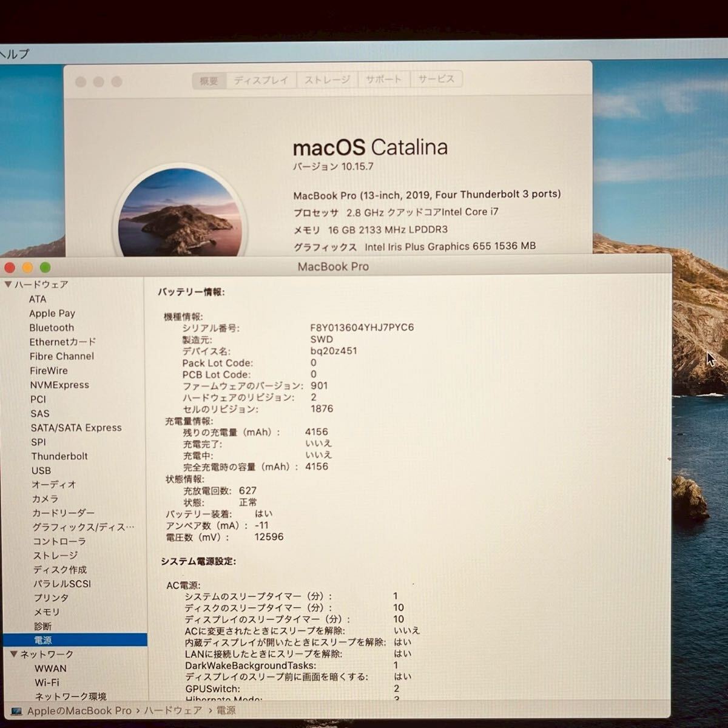This screenshot has width=728, height=728.
Task: Click the システム電源設定 heading
Action: point(198,562)
